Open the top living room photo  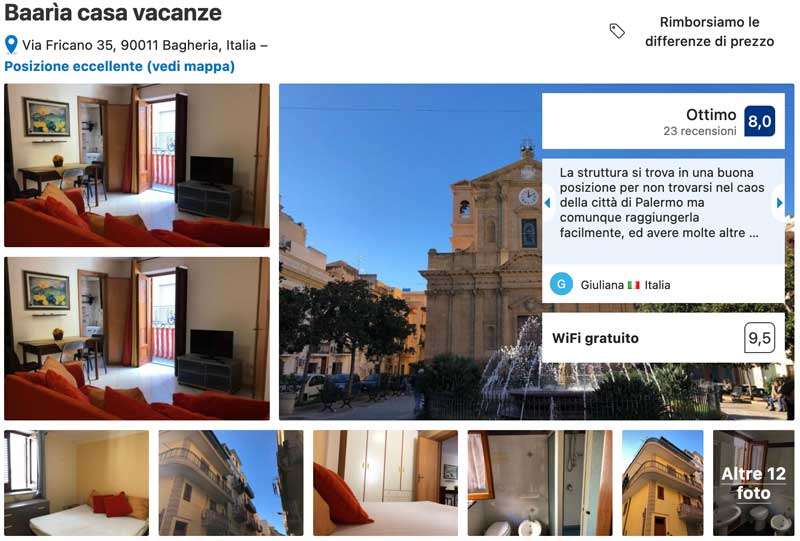coord(137,165)
